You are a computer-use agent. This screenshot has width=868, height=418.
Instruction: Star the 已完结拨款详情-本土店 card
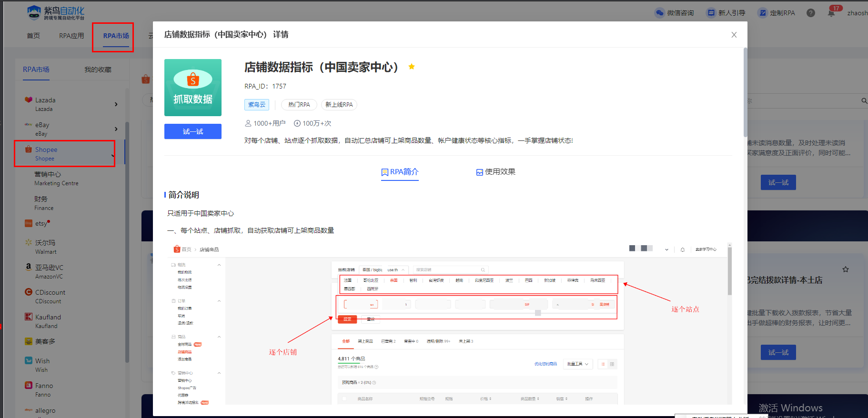click(x=846, y=269)
